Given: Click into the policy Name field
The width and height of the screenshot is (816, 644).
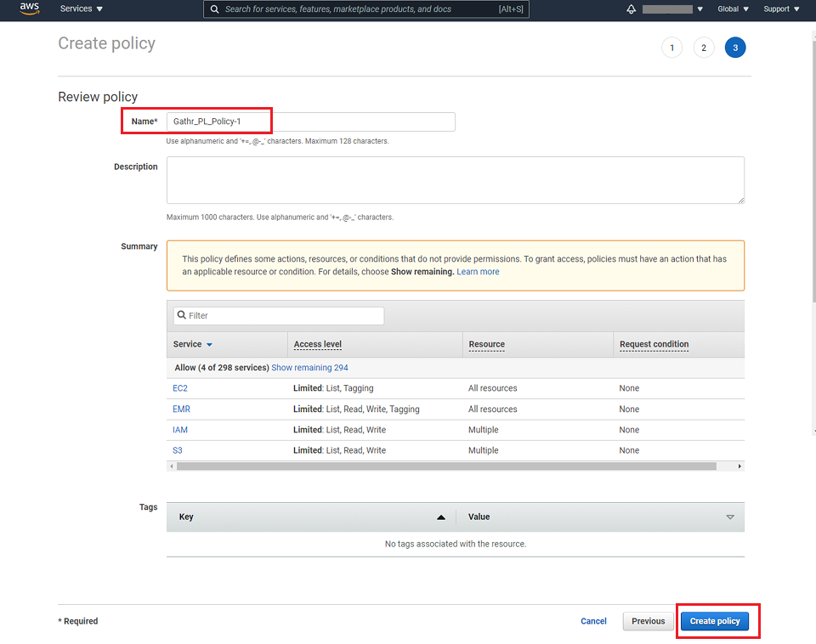Looking at the screenshot, I should tap(310, 121).
